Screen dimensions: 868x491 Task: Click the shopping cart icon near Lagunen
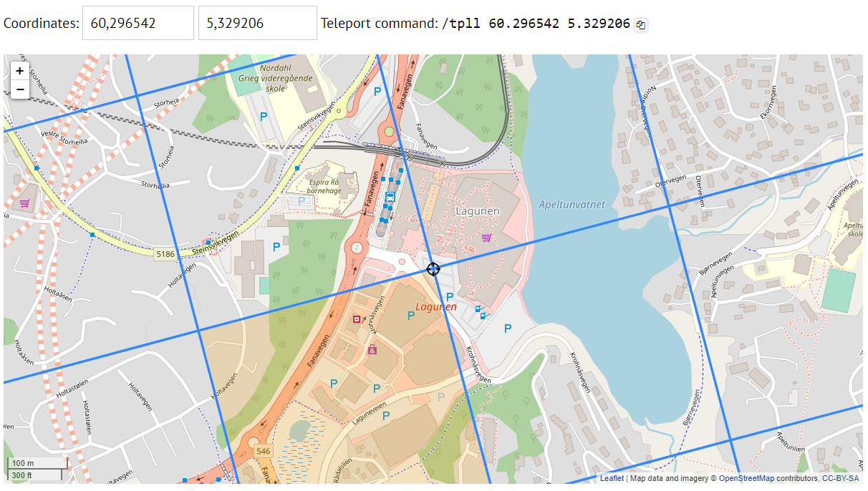486,238
